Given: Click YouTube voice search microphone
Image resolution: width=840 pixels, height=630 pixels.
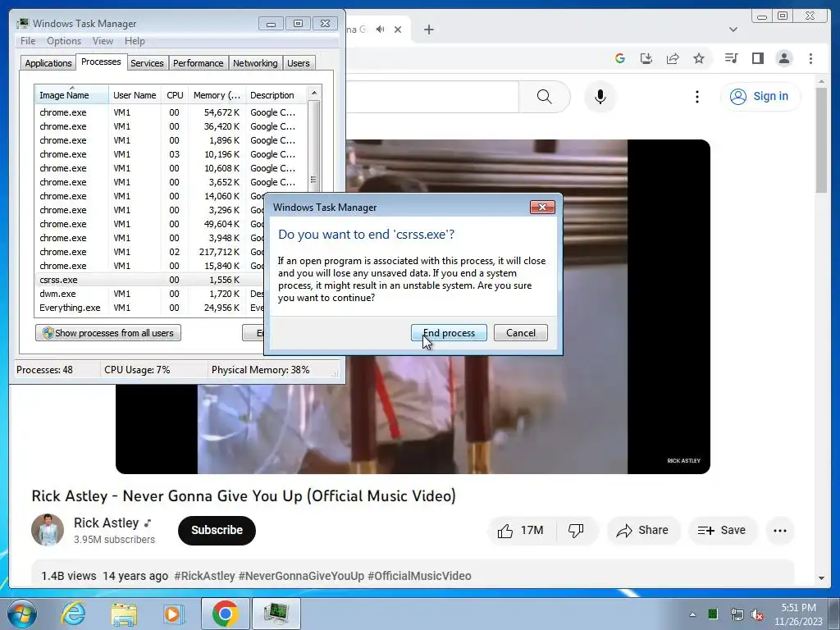Looking at the screenshot, I should click(600, 97).
